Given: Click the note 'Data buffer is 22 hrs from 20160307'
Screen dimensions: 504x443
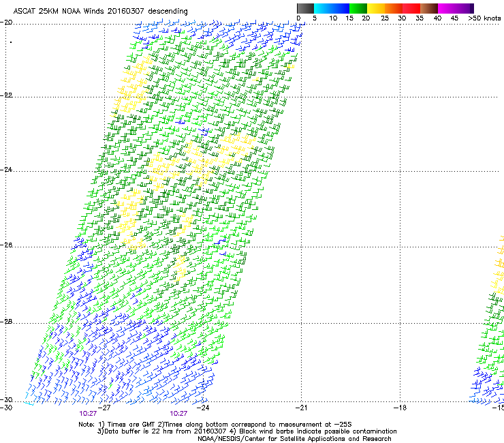Looking at the screenshot, I should point(166,431).
